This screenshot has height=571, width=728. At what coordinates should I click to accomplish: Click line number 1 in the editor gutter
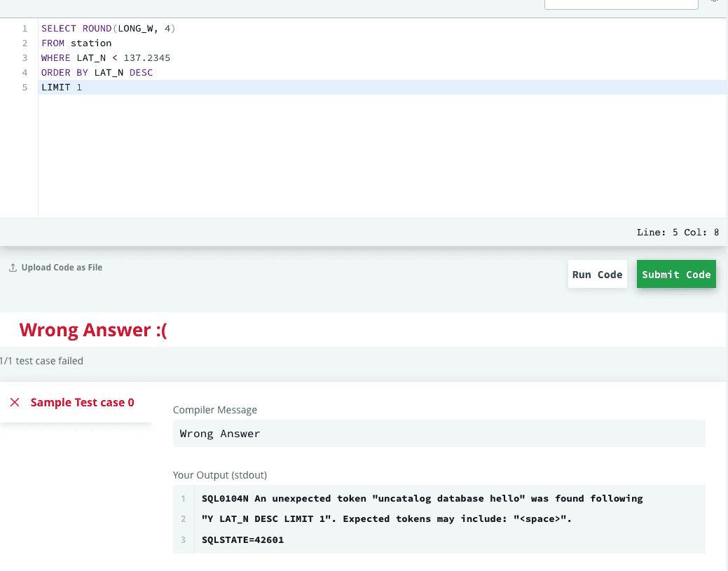coord(25,29)
